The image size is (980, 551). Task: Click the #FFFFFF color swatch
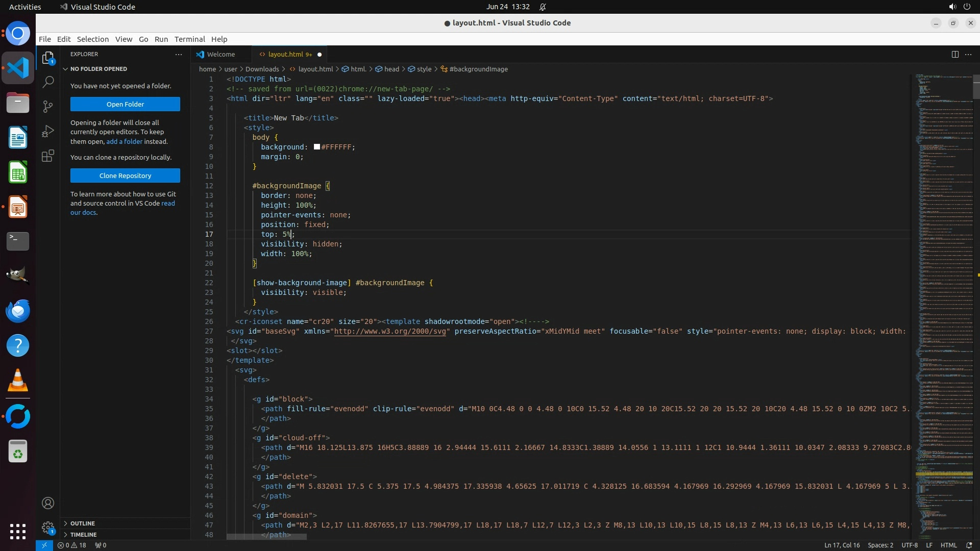[316, 147]
